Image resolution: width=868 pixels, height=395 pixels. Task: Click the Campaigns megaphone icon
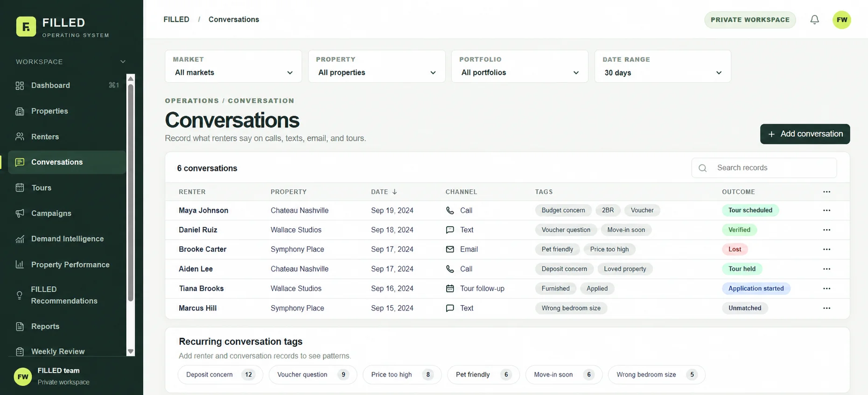pos(20,213)
